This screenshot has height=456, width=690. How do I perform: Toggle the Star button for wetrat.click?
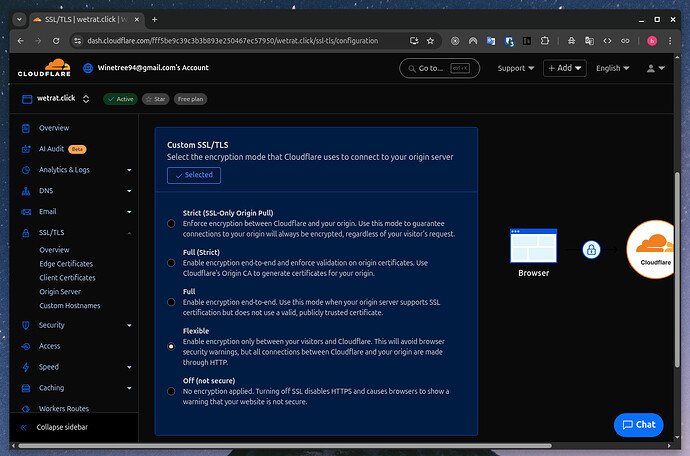point(155,99)
